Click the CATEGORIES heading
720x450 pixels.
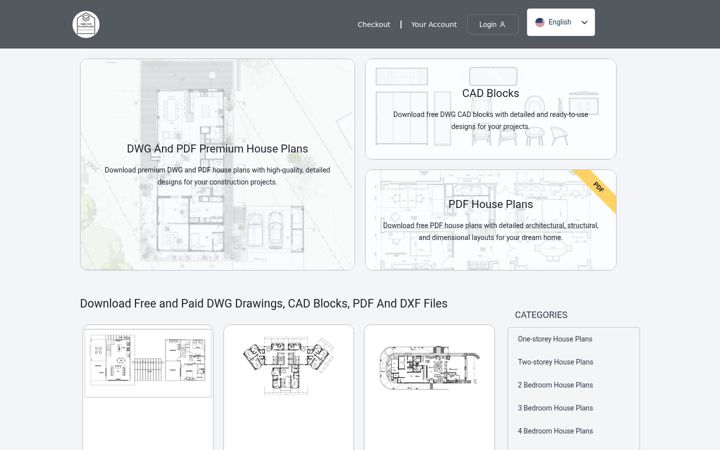541,315
